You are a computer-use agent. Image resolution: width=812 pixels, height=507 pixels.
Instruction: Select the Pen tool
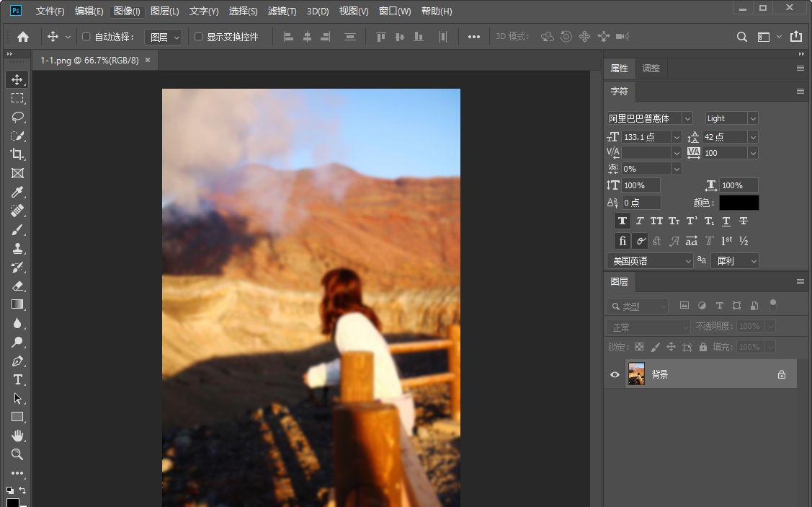[17, 361]
